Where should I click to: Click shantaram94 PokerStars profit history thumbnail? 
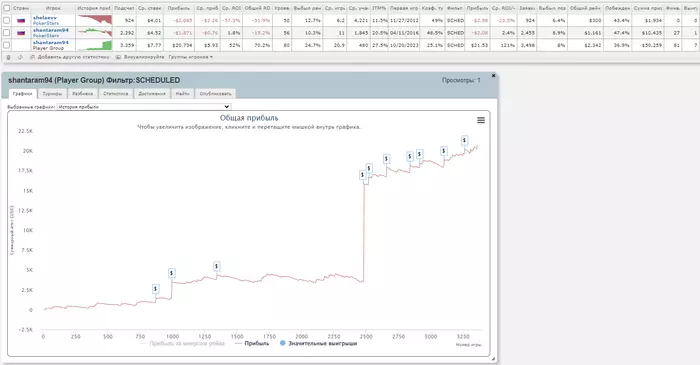pos(94,33)
